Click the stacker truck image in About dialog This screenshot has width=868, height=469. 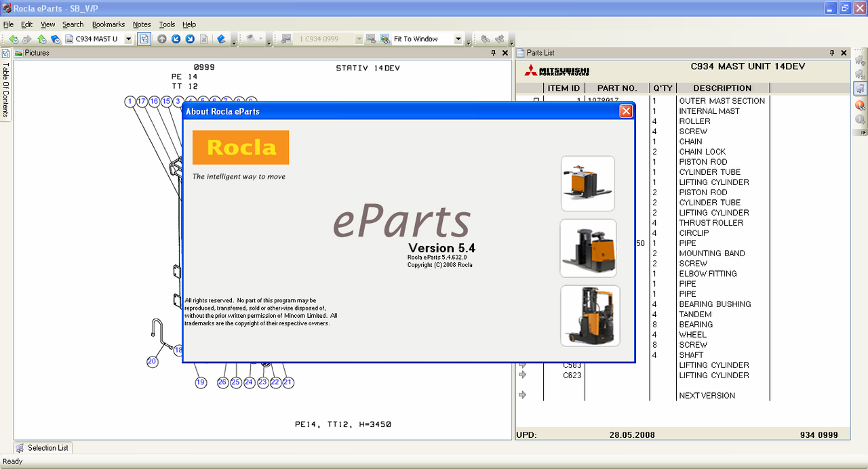[588, 248]
